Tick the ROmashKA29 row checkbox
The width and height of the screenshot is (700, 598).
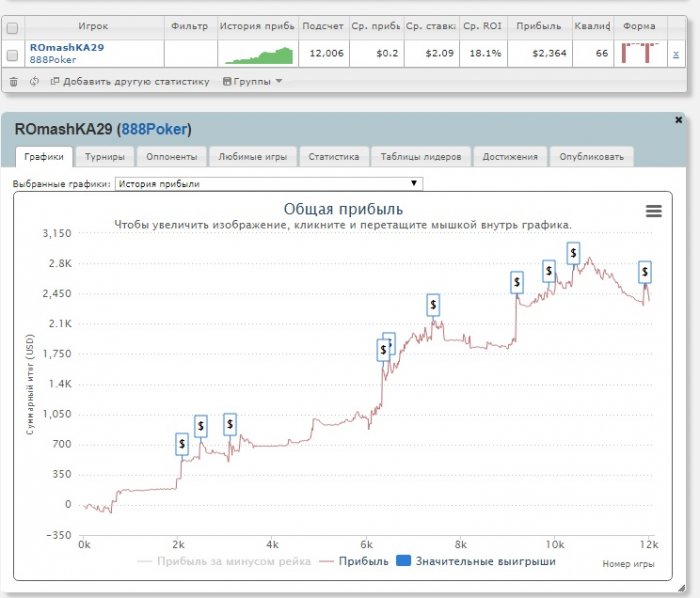coord(12,54)
